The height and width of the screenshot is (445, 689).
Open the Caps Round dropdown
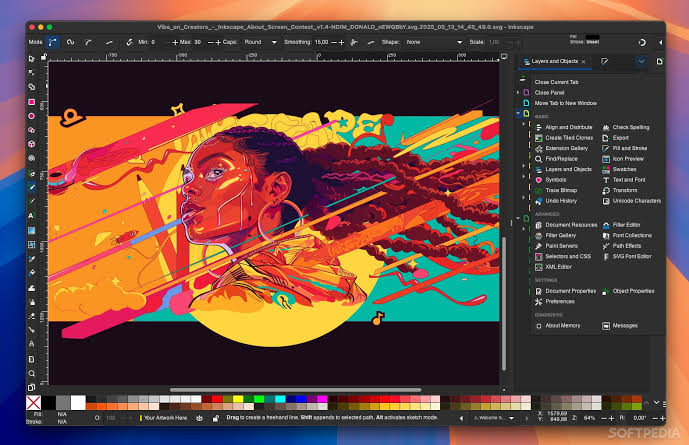(x=261, y=42)
